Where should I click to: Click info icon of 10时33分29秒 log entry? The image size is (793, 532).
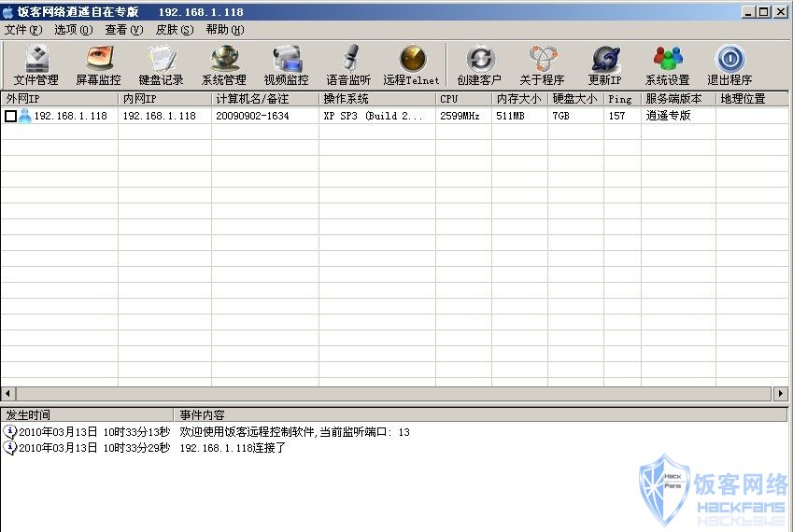pos(9,448)
